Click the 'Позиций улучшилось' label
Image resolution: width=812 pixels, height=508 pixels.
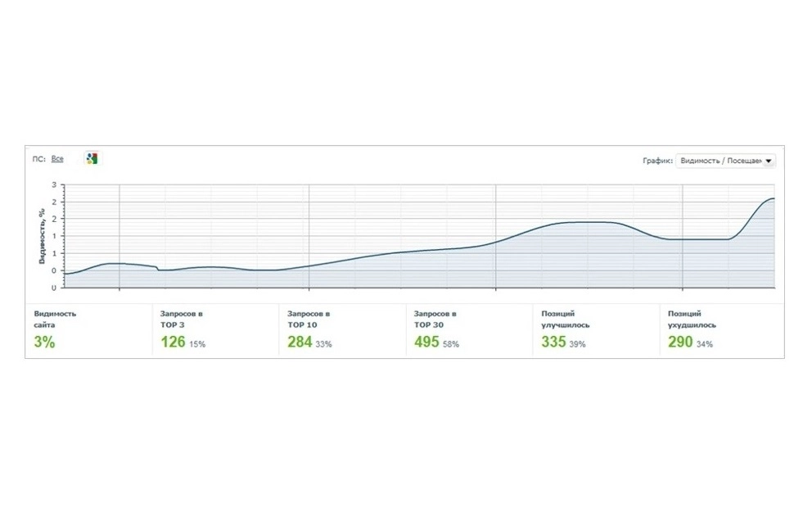click(566, 320)
